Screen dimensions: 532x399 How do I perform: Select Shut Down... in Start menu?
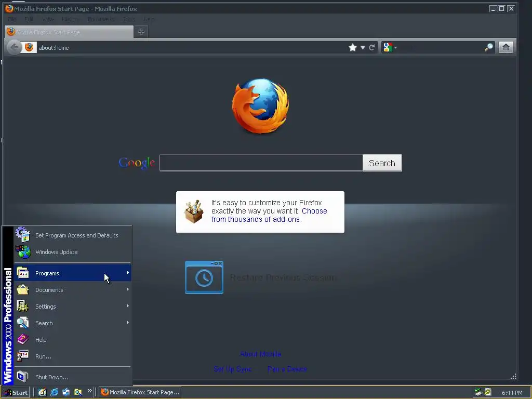click(x=52, y=377)
